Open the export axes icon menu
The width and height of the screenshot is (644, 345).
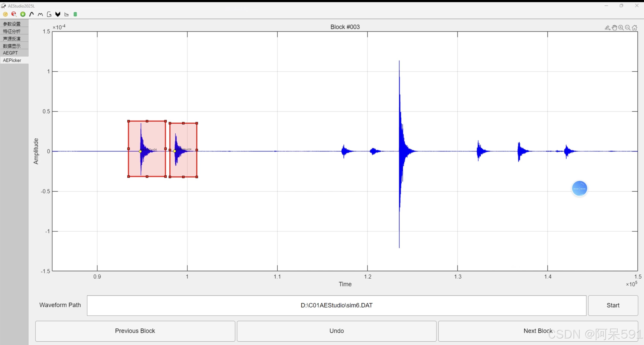(607, 28)
